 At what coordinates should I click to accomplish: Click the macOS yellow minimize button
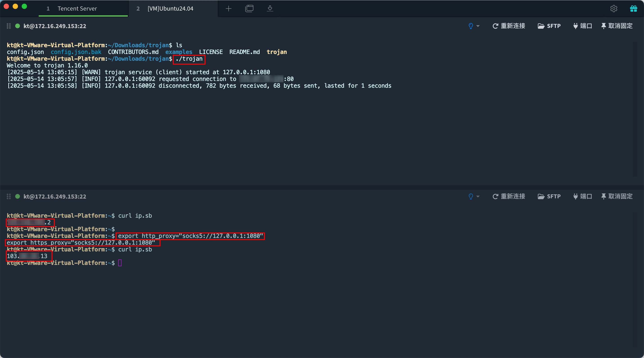(x=15, y=7)
